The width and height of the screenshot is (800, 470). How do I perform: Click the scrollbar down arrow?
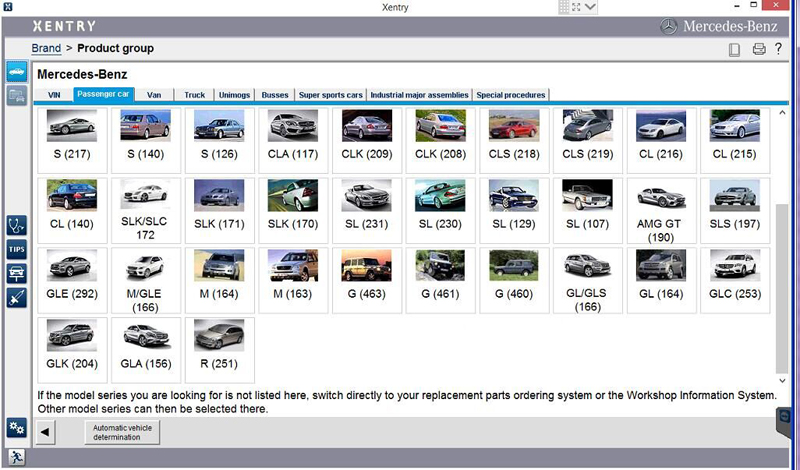782,380
